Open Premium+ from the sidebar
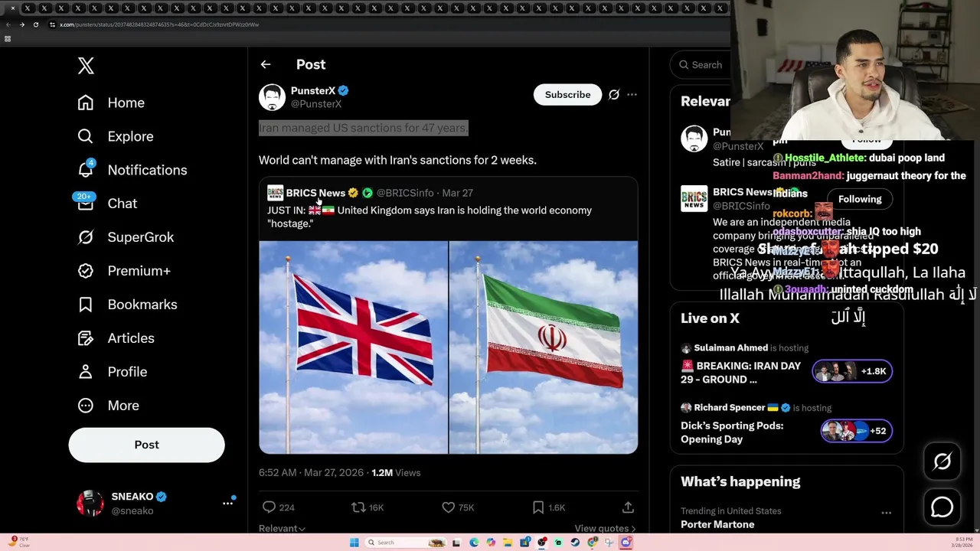Viewport: 980px width, 551px height. pyautogui.click(x=124, y=271)
